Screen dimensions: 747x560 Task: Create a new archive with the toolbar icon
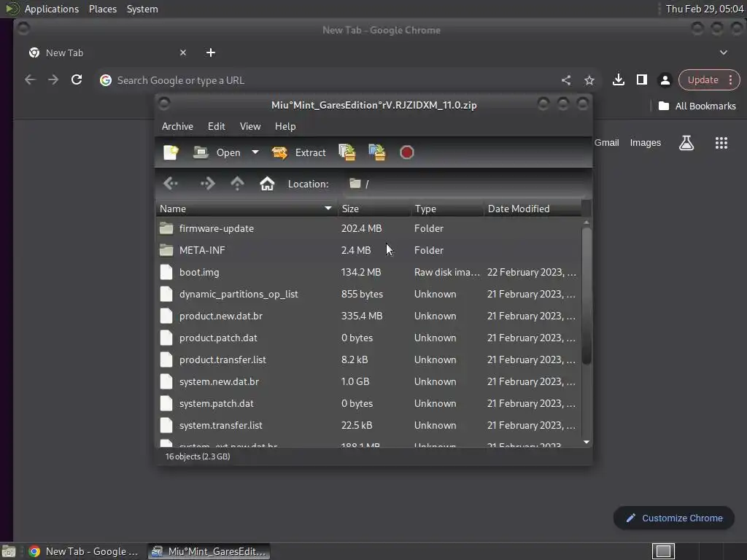click(171, 152)
